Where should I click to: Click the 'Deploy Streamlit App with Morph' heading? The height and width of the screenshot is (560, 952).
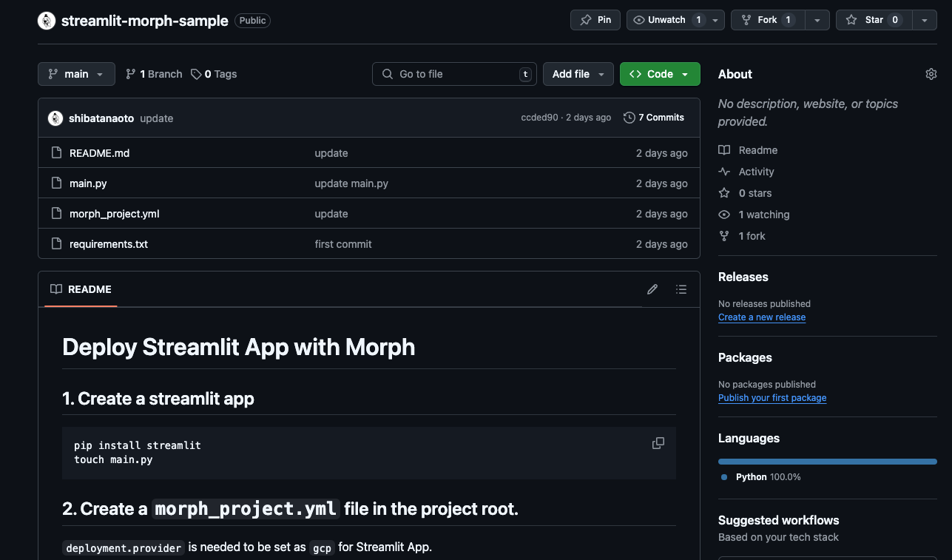pyautogui.click(x=239, y=347)
